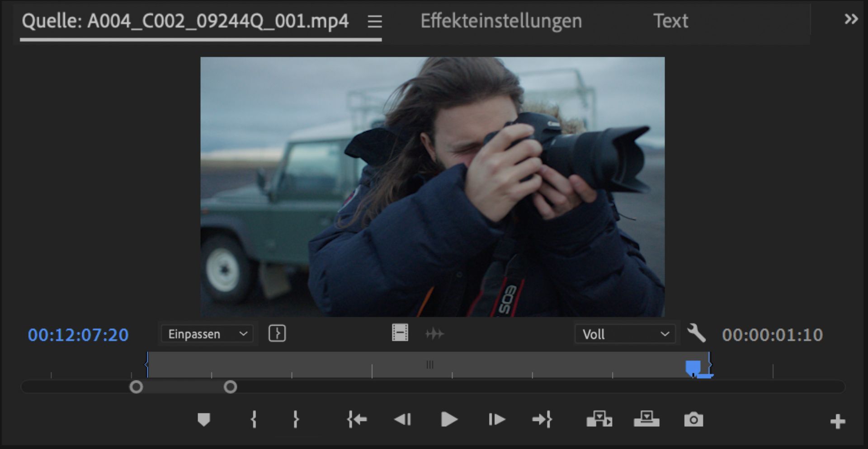Click the Add Marker icon
Image resolution: width=868 pixels, height=449 pixels.
(x=204, y=420)
